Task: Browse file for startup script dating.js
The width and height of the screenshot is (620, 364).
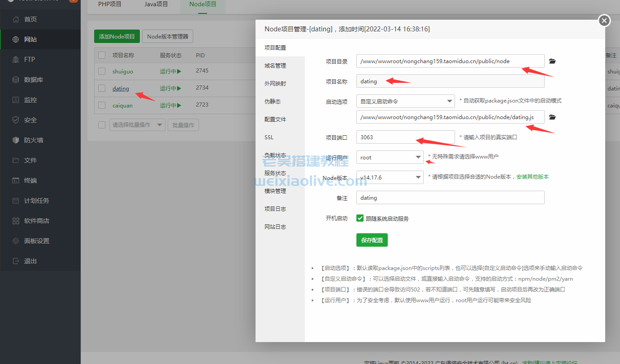Action: point(552,117)
